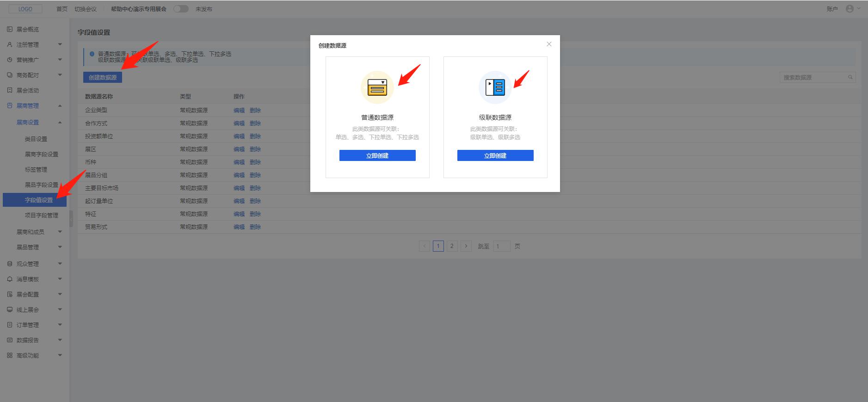Expand the 观众管理 dropdown arrow
This screenshot has width=868, height=402.
[x=60, y=264]
